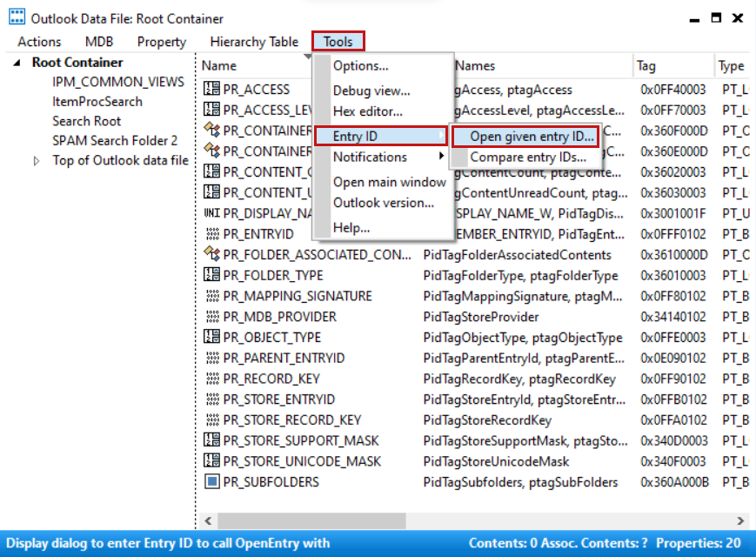Click the PR_MAPPING_SIGNATURE binary icon

coord(212,296)
